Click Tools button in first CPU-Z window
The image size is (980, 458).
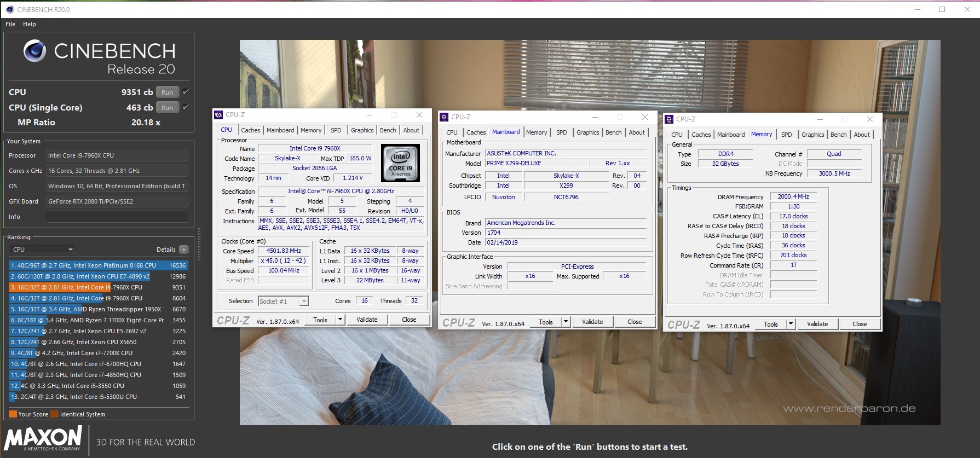pos(320,320)
